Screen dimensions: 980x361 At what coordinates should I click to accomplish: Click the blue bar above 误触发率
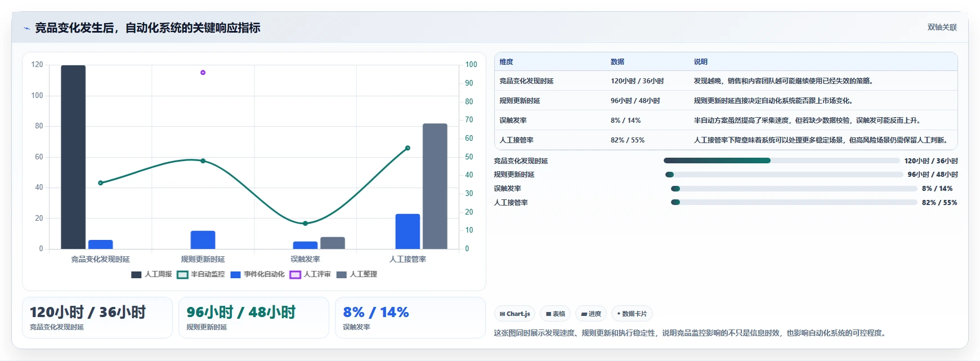(305, 245)
